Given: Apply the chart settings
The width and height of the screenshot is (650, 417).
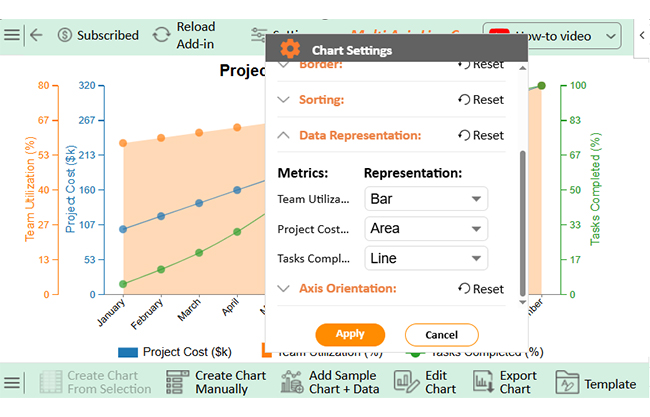Looking at the screenshot, I should coord(350,334).
